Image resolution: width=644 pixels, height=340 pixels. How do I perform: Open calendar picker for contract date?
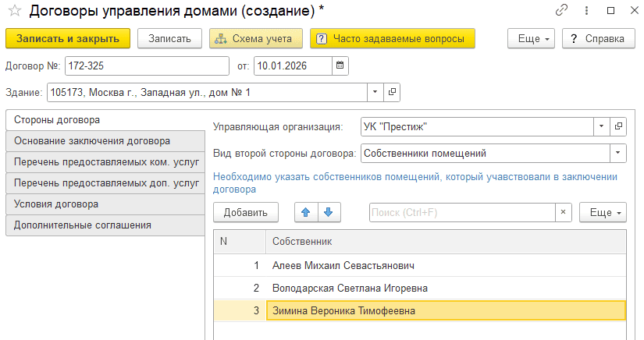point(340,66)
